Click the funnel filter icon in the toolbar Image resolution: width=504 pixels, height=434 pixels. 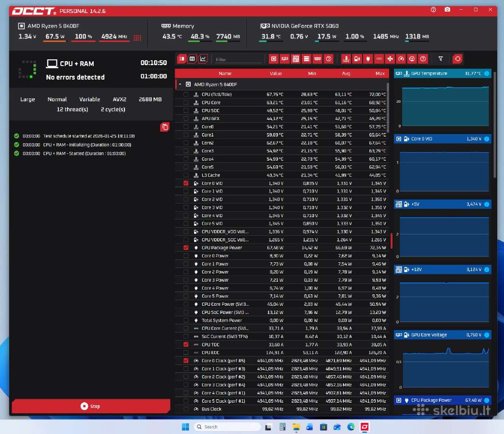click(x=441, y=59)
